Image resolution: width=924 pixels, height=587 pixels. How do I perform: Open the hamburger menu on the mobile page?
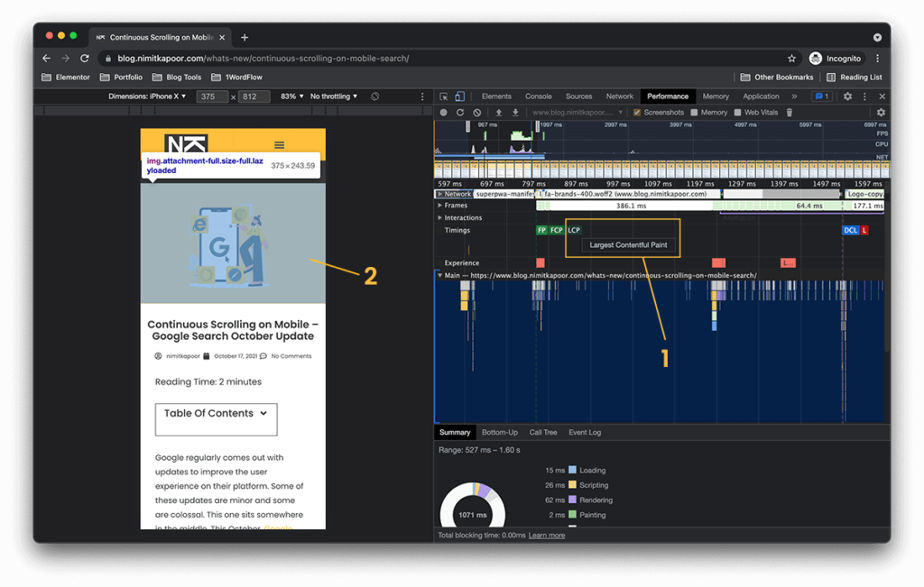coord(280,145)
